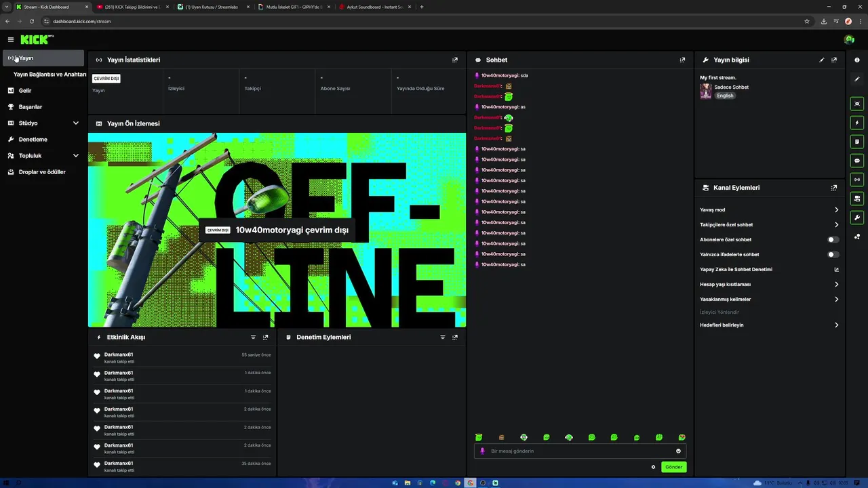
Task: Select Yayın in the left sidebar
Action: (43, 58)
